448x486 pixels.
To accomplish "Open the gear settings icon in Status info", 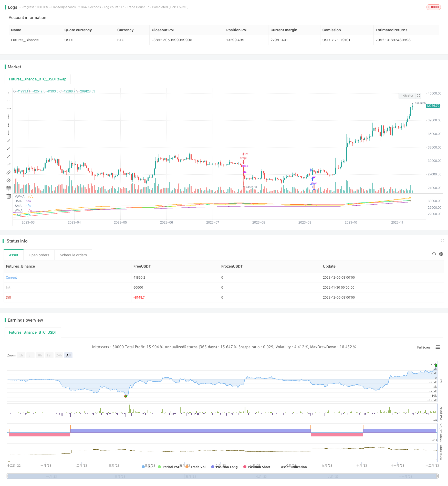I will tap(441, 254).
